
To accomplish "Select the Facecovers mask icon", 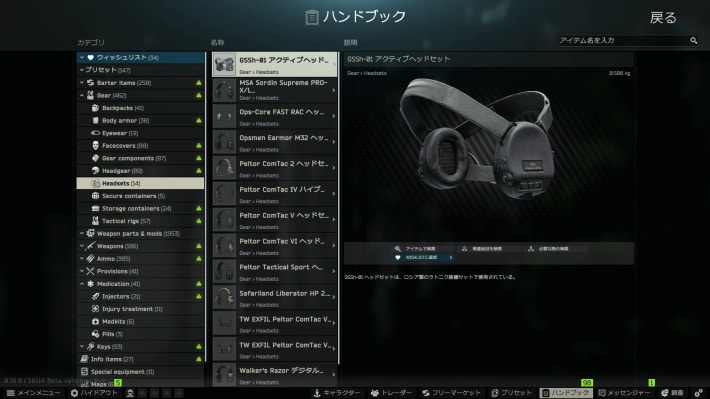I will [x=95, y=145].
